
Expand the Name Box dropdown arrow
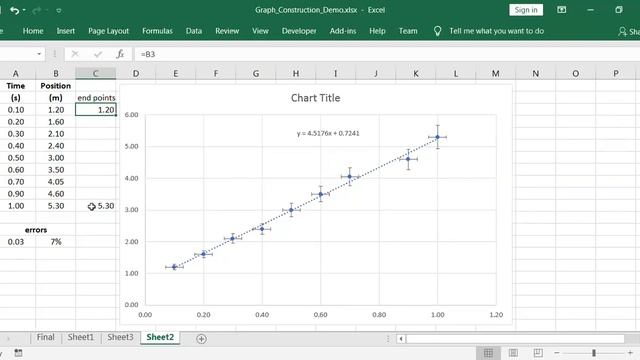[x=39, y=54]
